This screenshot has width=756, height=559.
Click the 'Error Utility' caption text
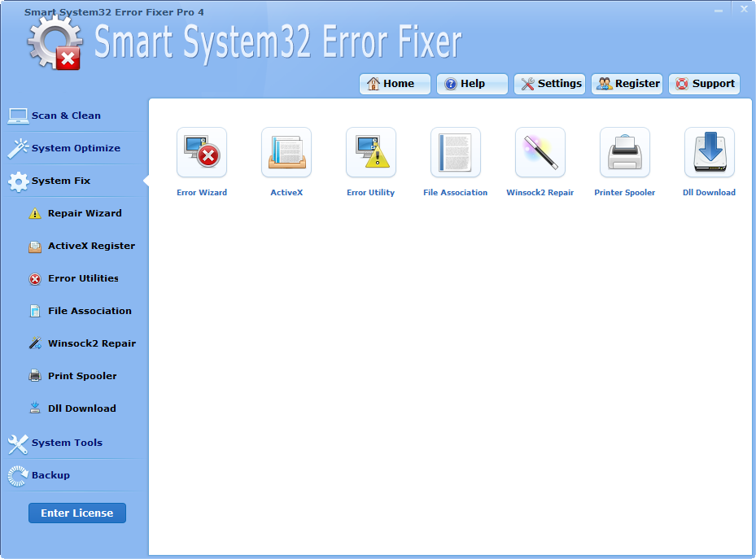coord(371,193)
